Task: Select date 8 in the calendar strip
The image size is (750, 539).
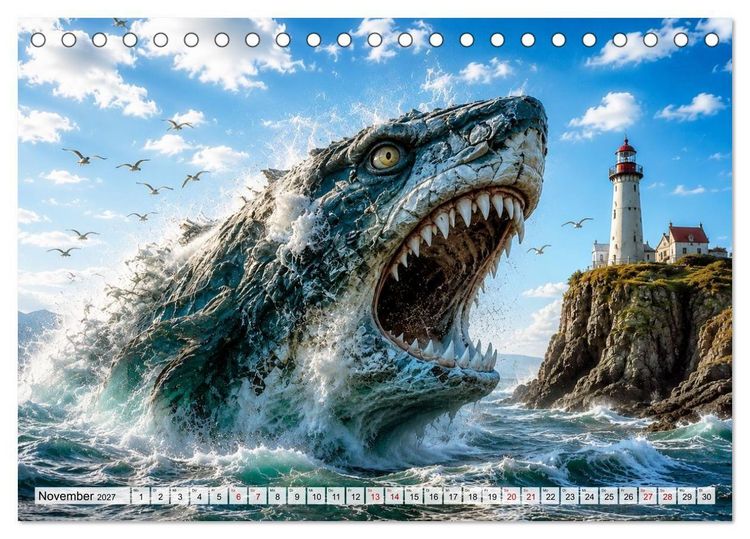Action: coord(277,496)
